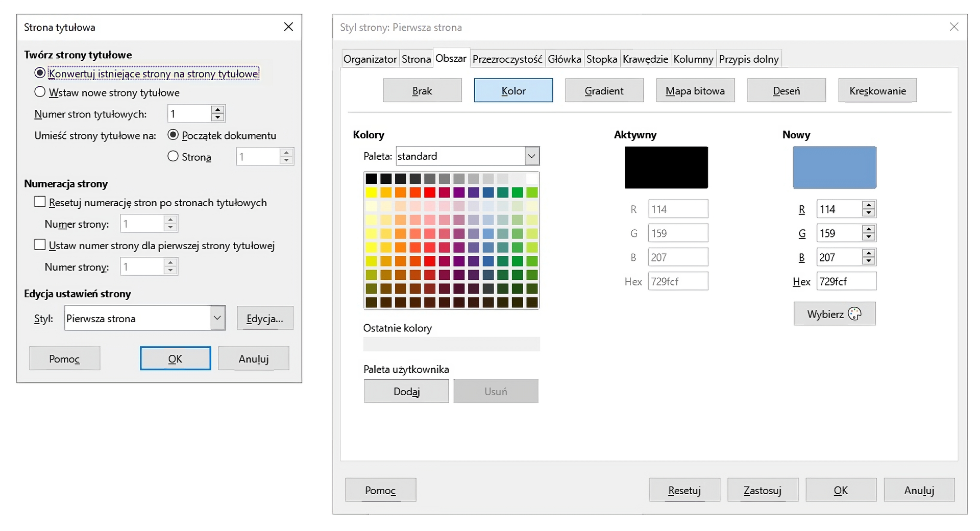Open color picker with the Wybierz palette button
Viewport: 980px width, 531px height.
pyautogui.click(x=835, y=313)
